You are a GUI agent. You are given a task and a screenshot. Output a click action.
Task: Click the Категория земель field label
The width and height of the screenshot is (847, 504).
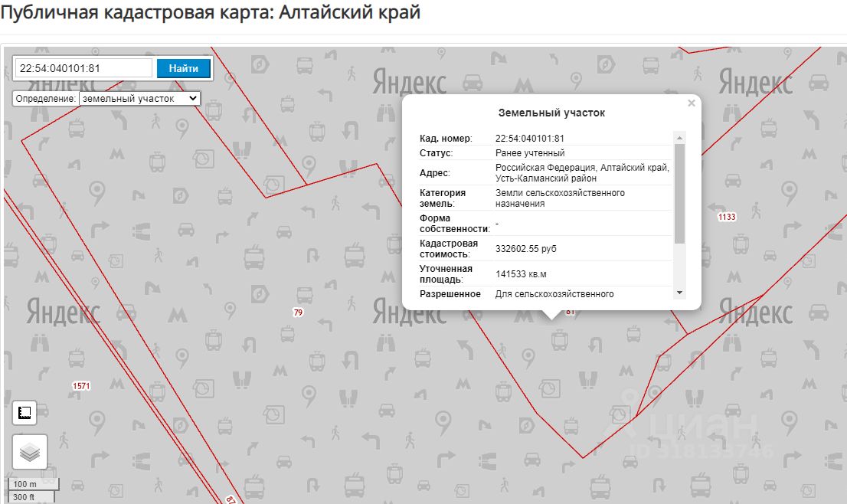pyautogui.click(x=443, y=198)
